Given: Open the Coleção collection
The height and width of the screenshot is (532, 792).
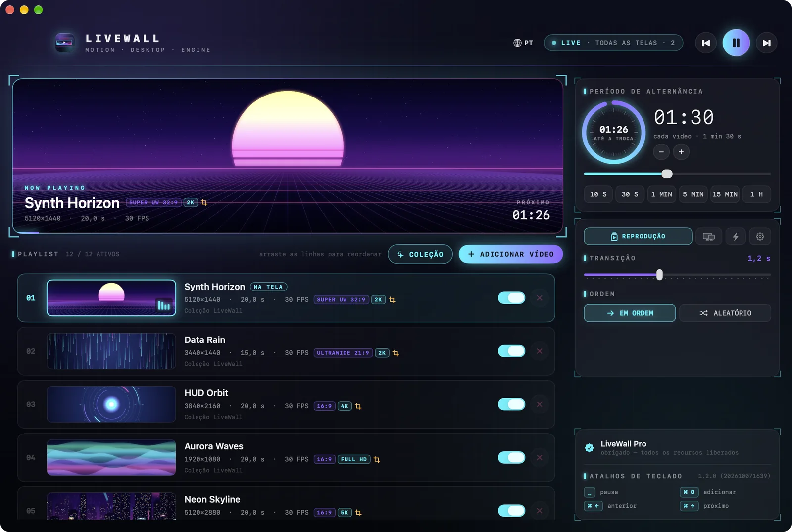Looking at the screenshot, I should pos(420,254).
